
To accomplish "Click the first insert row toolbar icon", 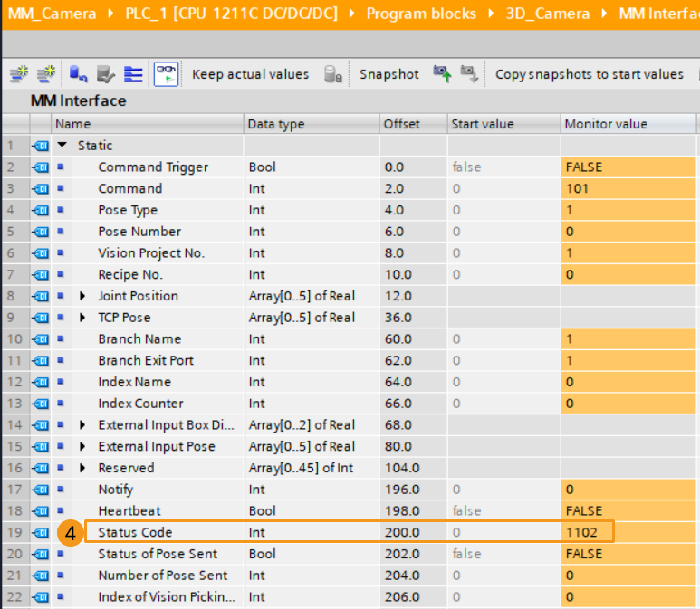I will pos(18,74).
